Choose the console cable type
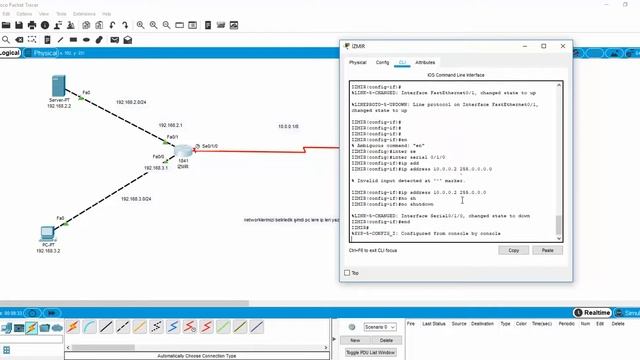 [x=90, y=327]
